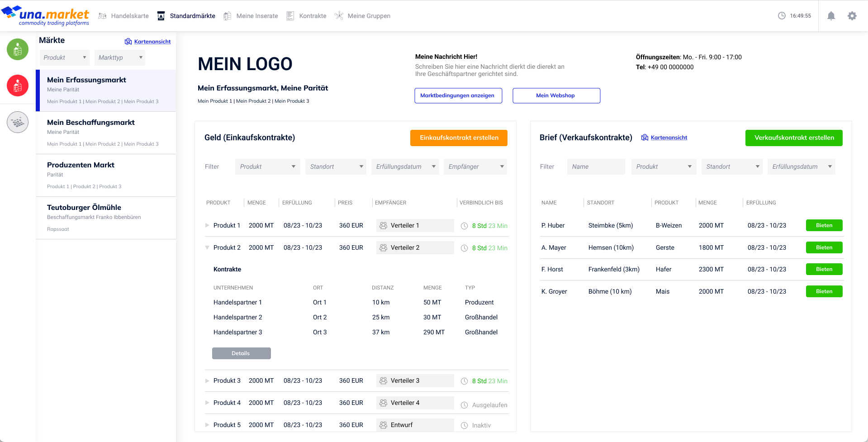868x442 pixels.
Task: Click the clock icon beside the time
Action: pos(782,16)
